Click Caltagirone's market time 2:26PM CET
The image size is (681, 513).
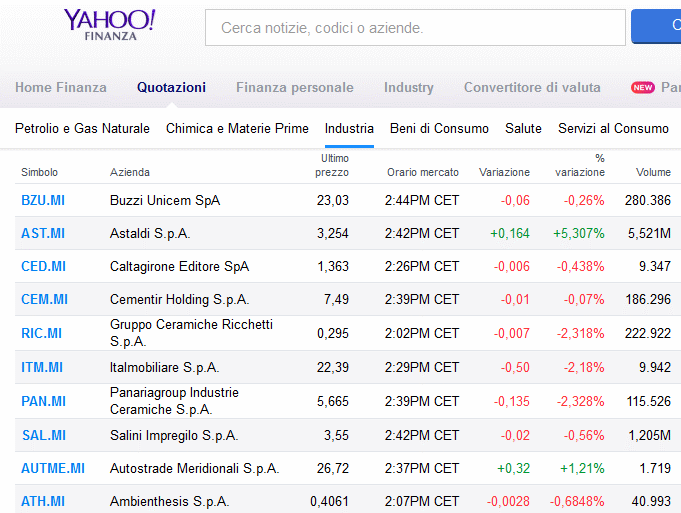pos(422,266)
